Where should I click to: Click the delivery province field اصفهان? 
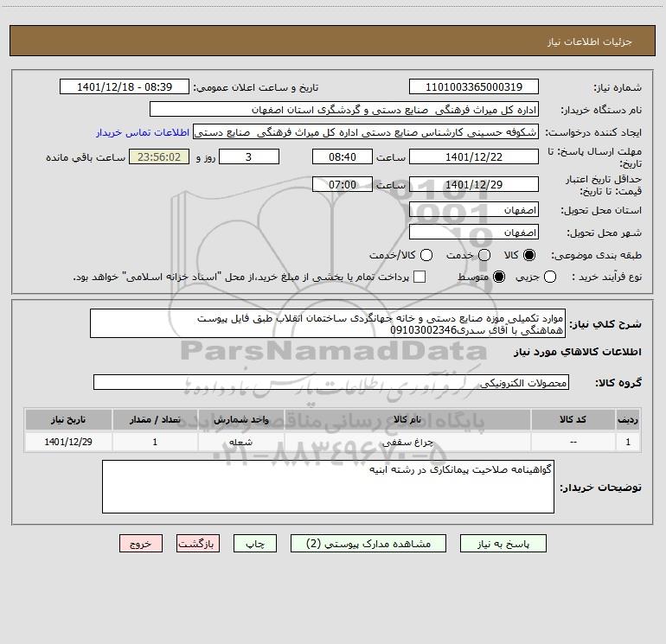pyautogui.click(x=474, y=209)
